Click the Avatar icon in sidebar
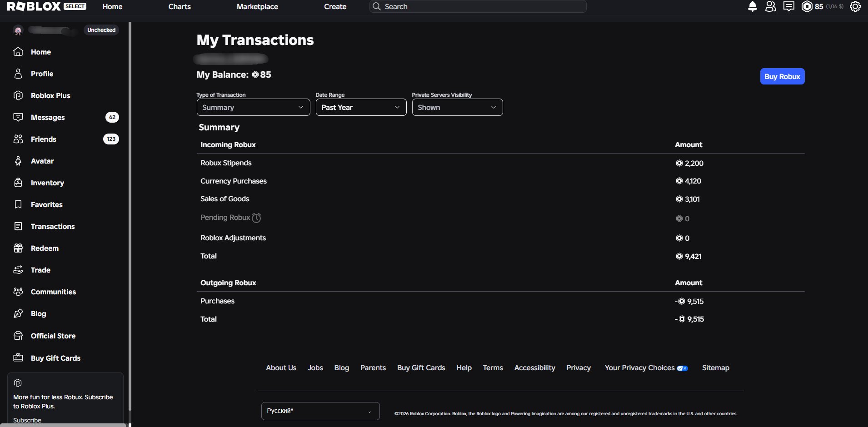 tap(18, 161)
